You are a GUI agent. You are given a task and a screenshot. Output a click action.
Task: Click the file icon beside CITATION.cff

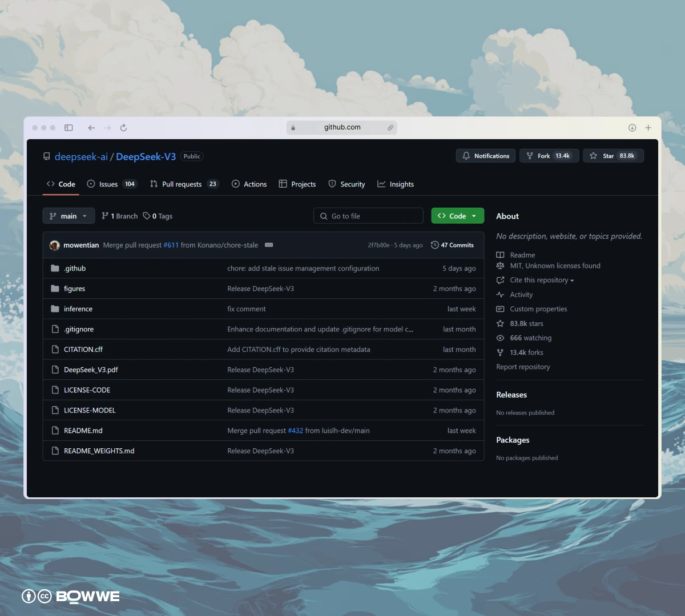[55, 350]
